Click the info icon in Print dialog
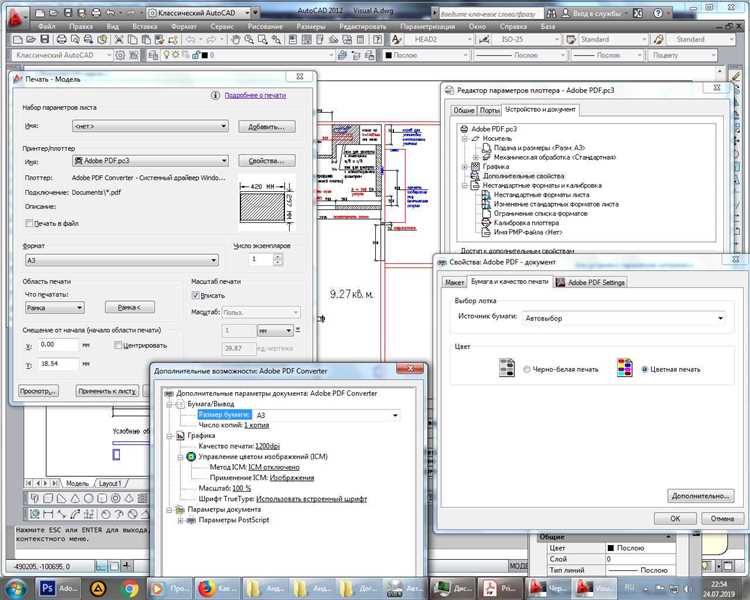The height and width of the screenshot is (600, 750). [x=215, y=95]
